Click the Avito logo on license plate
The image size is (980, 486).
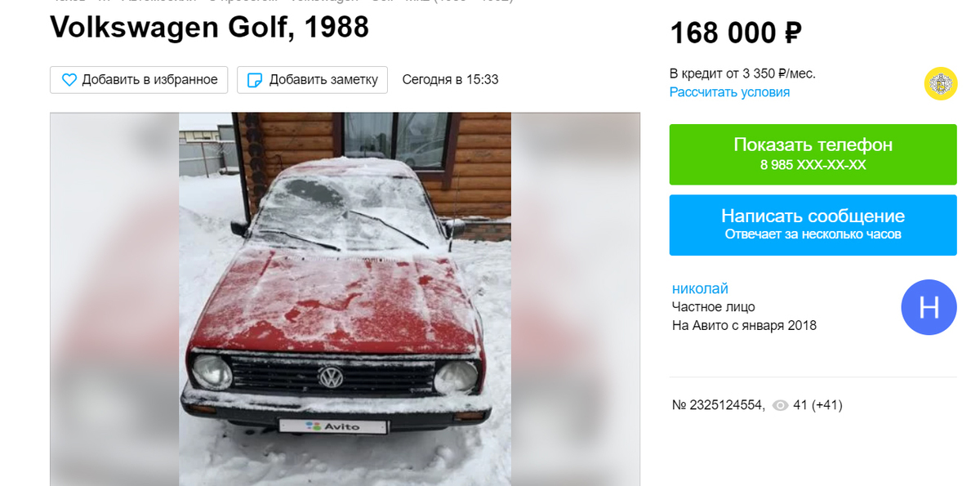pyautogui.click(x=333, y=426)
